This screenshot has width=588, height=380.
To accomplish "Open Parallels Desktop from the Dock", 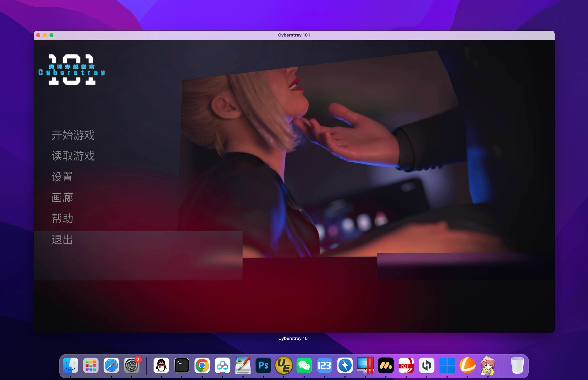I will [365, 365].
